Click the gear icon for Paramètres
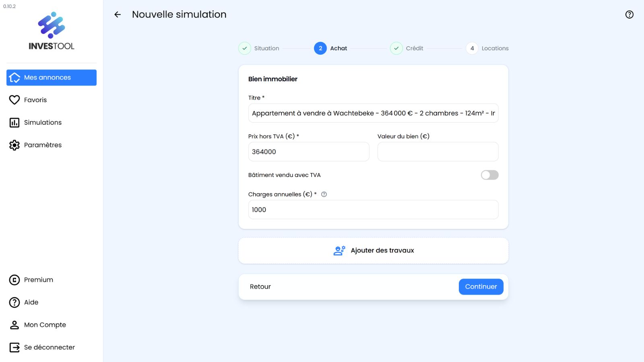The height and width of the screenshot is (362, 644). click(x=14, y=145)
